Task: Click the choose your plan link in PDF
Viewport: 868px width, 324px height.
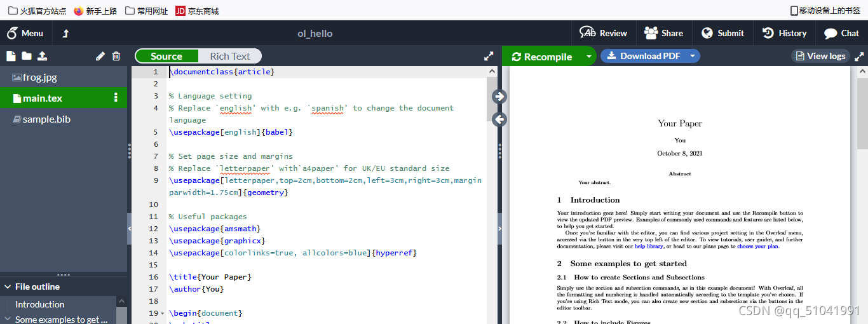Action: 757,246
